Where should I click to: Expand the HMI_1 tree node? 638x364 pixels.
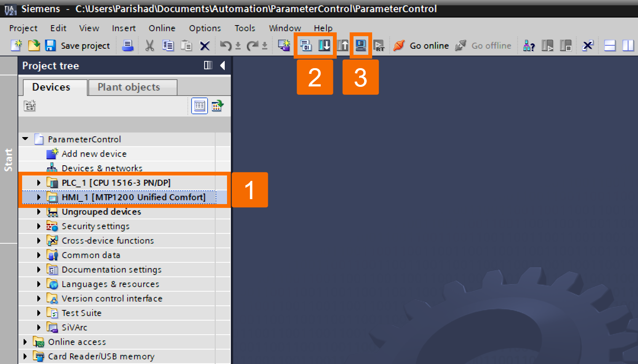[x=38, y=197]
